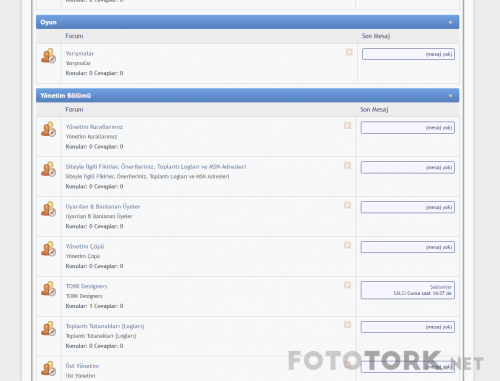Click the feed icon in TORK Designers row
The width and height of the screenshot is (500, 381).
click(x=347, y=285)
